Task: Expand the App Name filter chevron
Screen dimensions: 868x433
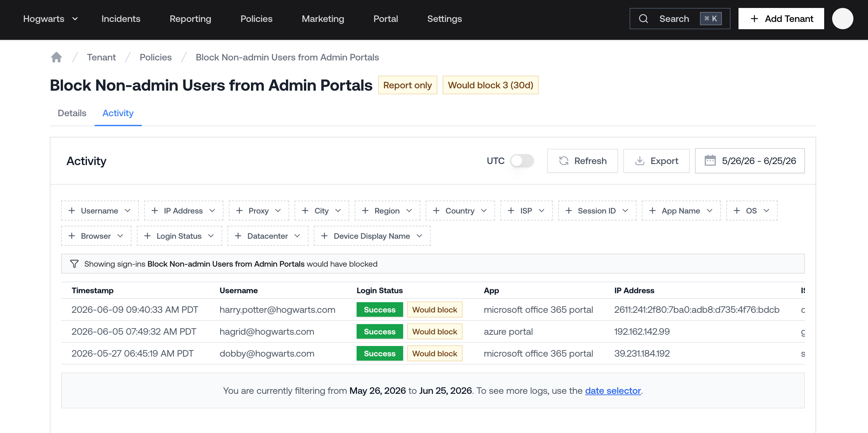Action: (x=709, y=211)
